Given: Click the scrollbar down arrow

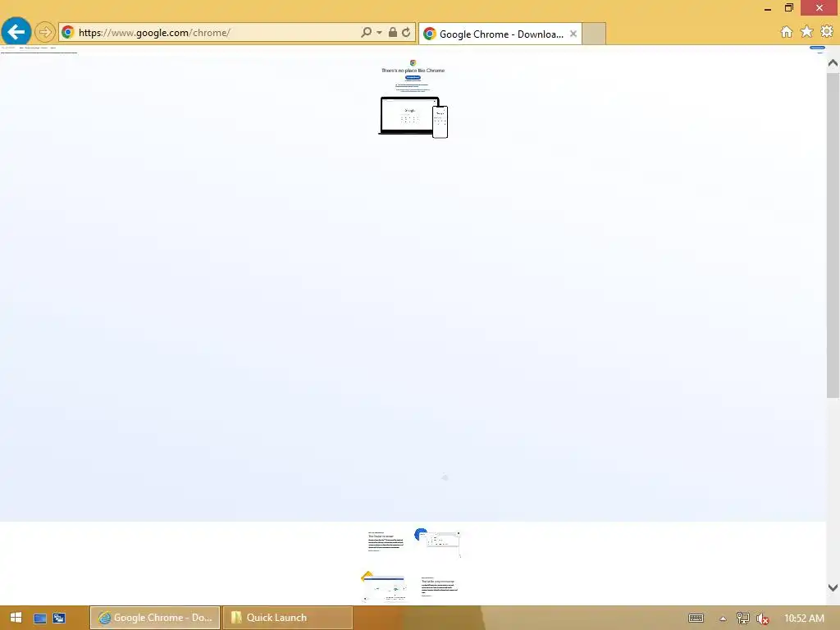Looking at the screenshot, I should (833, 587).
